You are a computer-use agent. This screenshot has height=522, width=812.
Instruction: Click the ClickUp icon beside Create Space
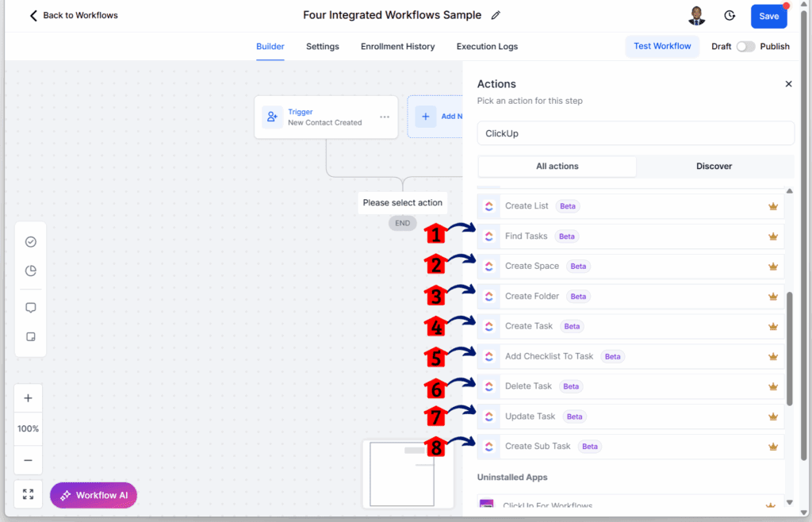click(488, 267)
